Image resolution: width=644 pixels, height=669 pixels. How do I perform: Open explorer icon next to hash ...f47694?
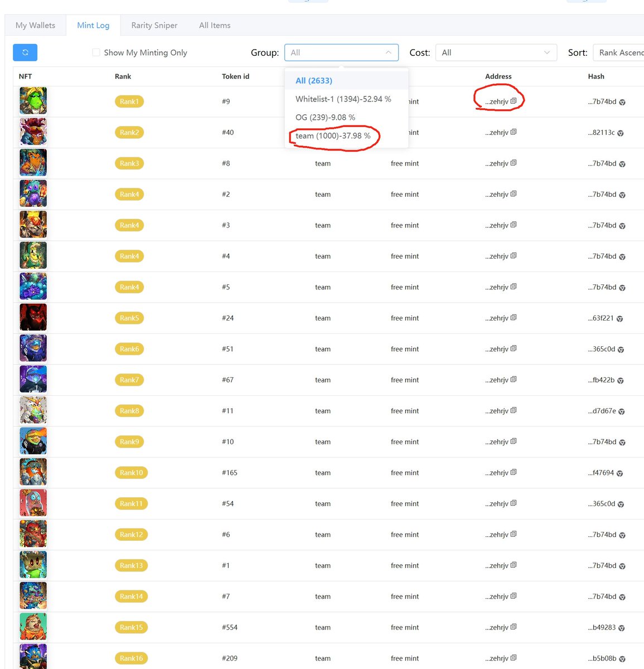[x=619, y=473]
